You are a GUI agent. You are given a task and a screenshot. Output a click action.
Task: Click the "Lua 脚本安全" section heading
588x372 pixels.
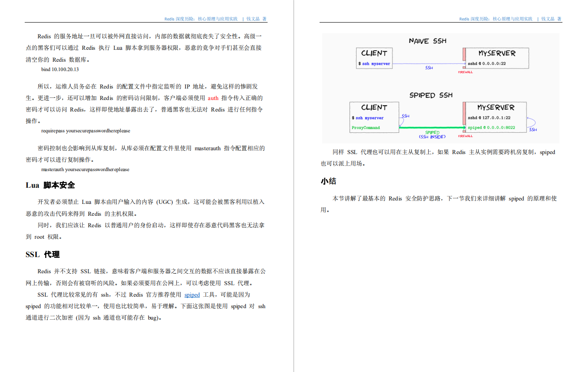50,185
